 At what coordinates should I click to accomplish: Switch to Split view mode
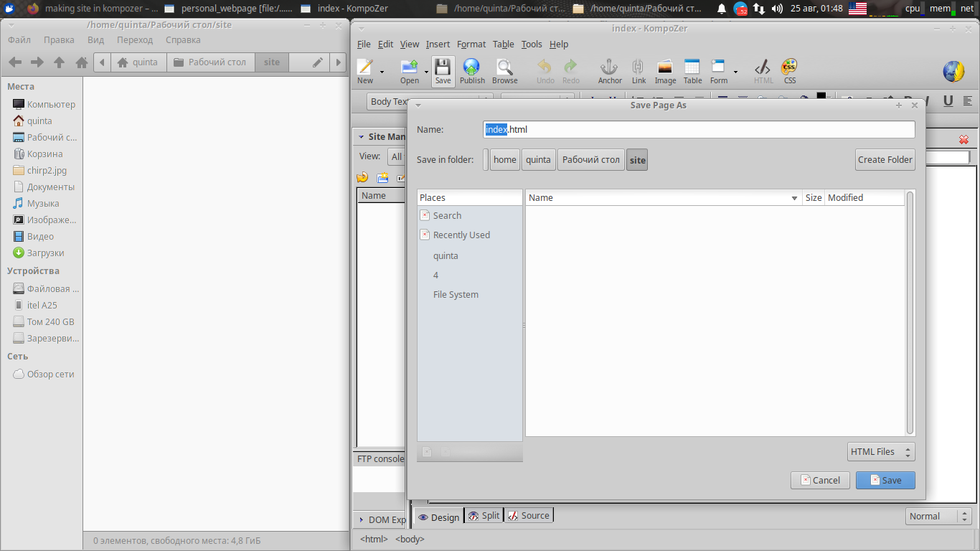click(484, 516)
